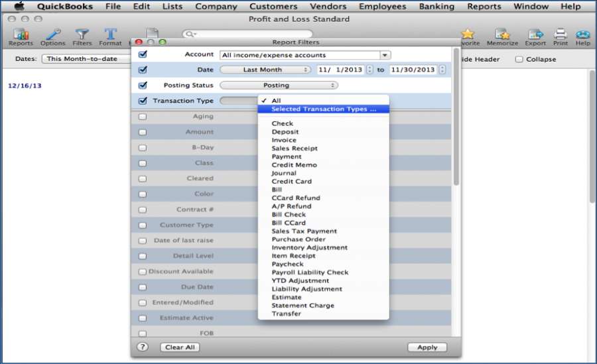
Task: Print the report icon
Action: [561, 37]
